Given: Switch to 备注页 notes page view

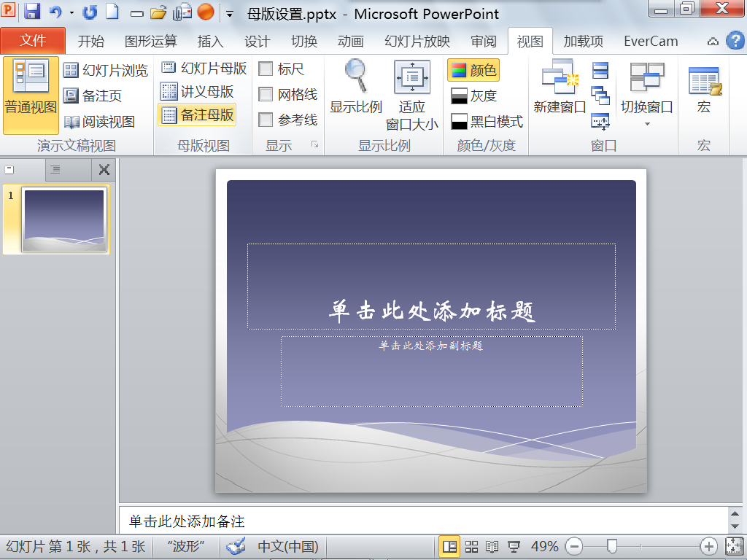Looking at the screenshot, I should click(93, 96).
